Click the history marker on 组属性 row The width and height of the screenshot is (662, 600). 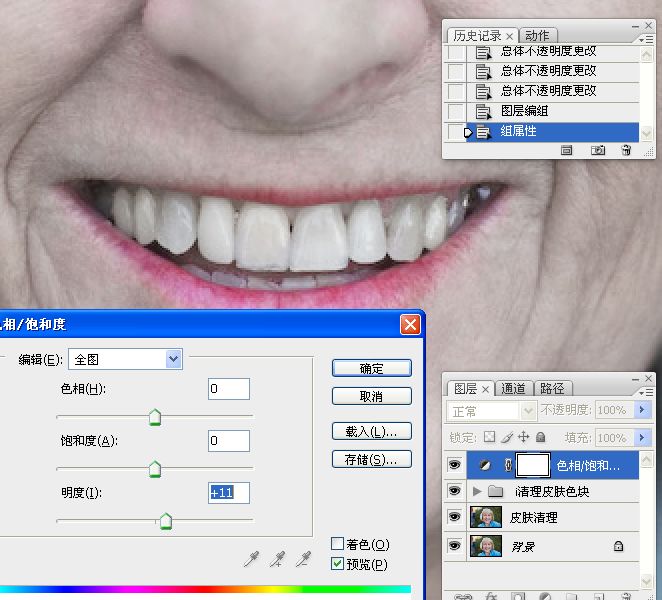(468, 133)
